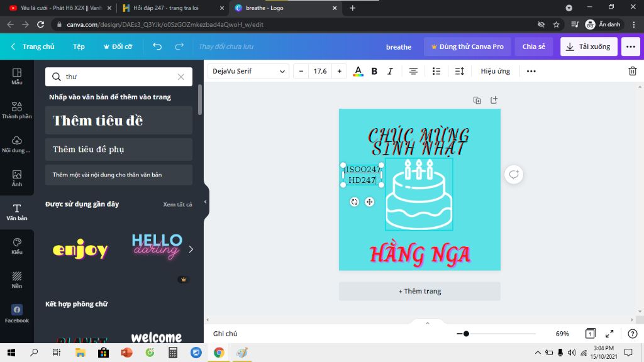This screenshot has height=362, width=644.
Task: Expand the Ghi chú notes panel chevron
Action: tap(427, 323)
